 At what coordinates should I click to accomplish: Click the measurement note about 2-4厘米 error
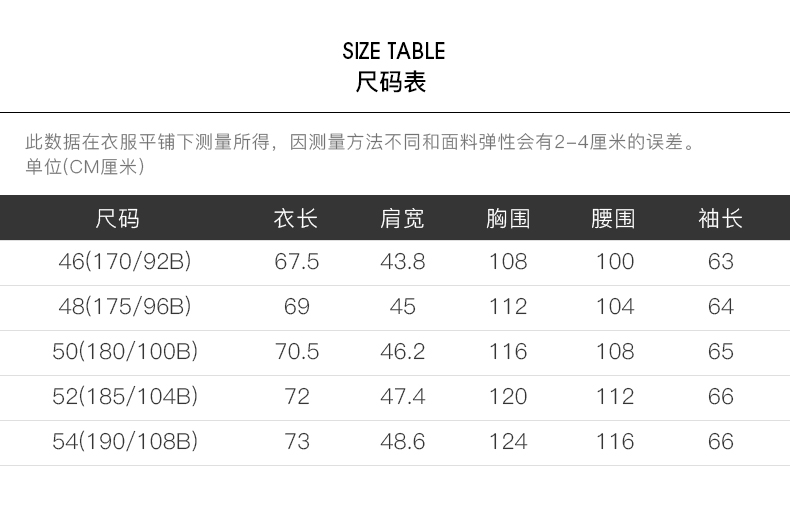[361, 142]
